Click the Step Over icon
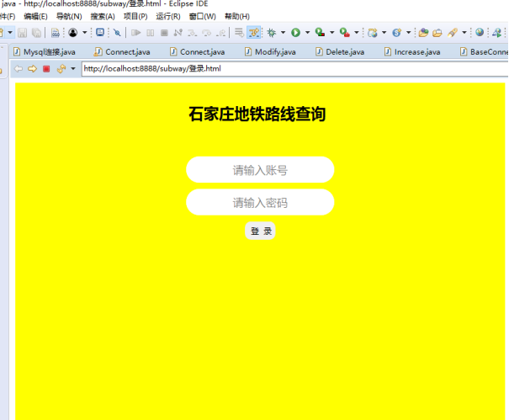The image size is (509, 420). click(206, 33)
